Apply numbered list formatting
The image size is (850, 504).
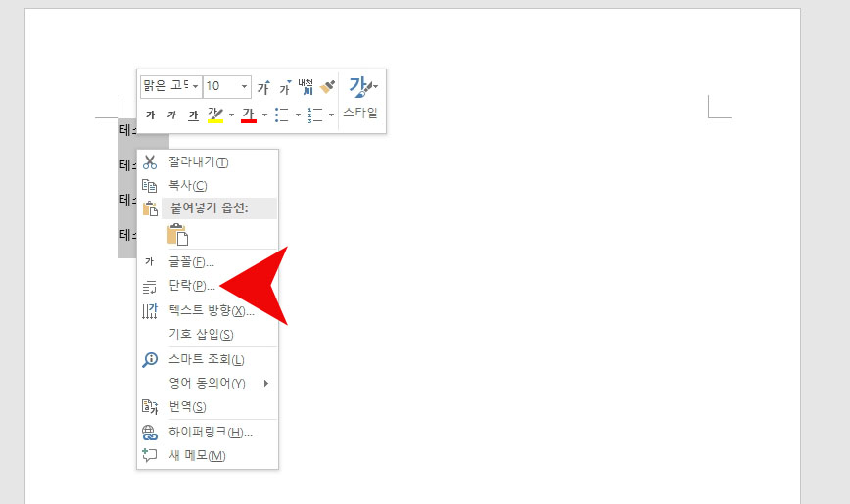(x=315, y=115)
